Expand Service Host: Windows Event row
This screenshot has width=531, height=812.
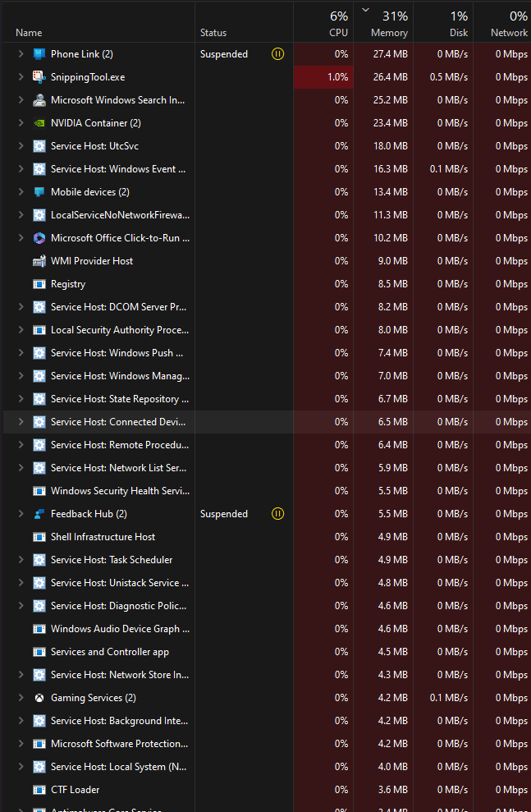[x=21, y=169]
